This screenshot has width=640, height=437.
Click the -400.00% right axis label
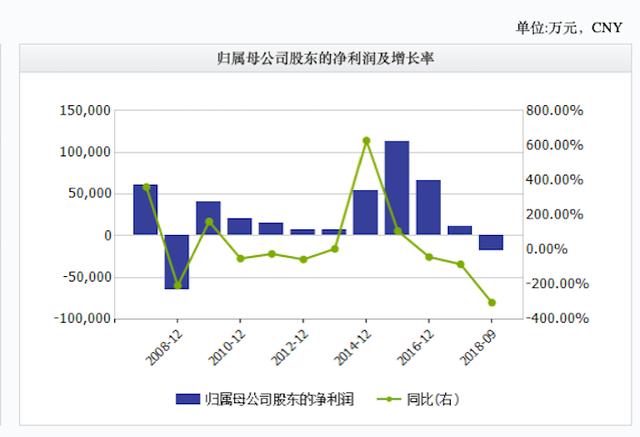pos(557,318)
